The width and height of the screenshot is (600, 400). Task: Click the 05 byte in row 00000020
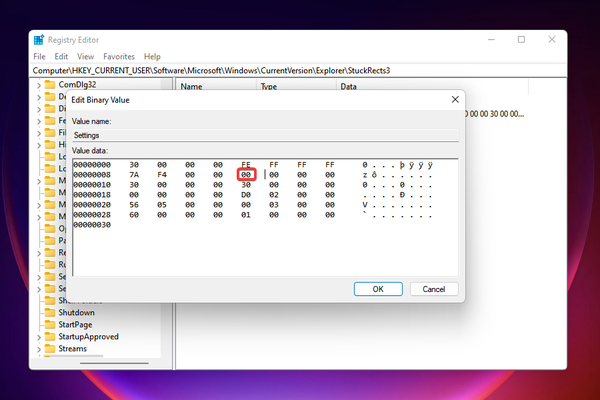[162, 205]
